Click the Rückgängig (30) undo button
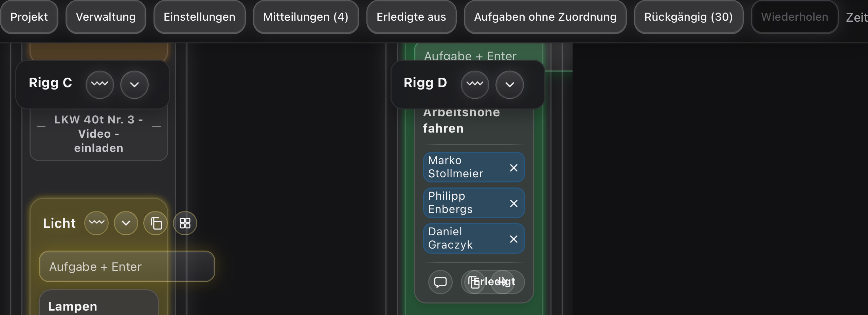The image size is (868, 315). click(688, 17)
